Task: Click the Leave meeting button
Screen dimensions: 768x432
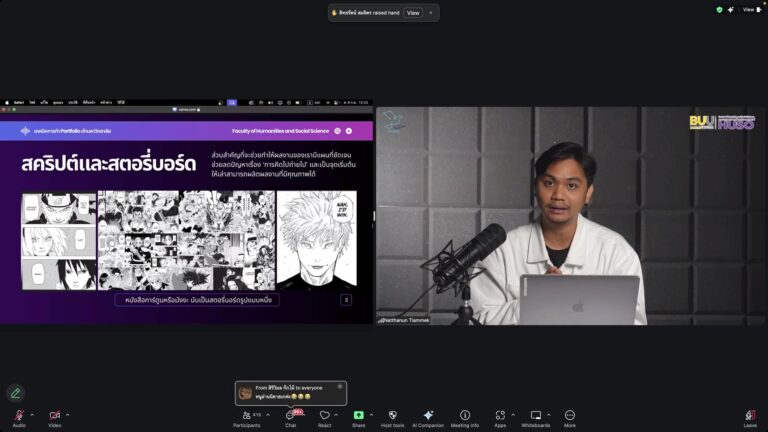Action: tap(750, 418)
